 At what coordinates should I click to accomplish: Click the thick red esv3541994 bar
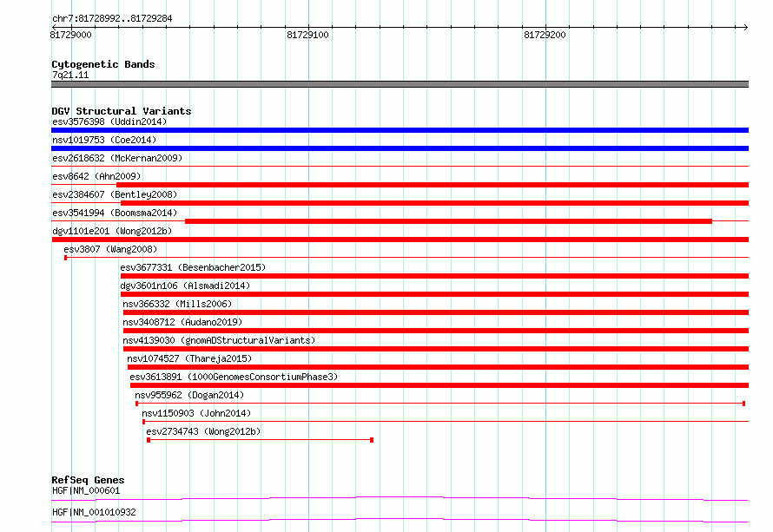click(x=449, y=221)
